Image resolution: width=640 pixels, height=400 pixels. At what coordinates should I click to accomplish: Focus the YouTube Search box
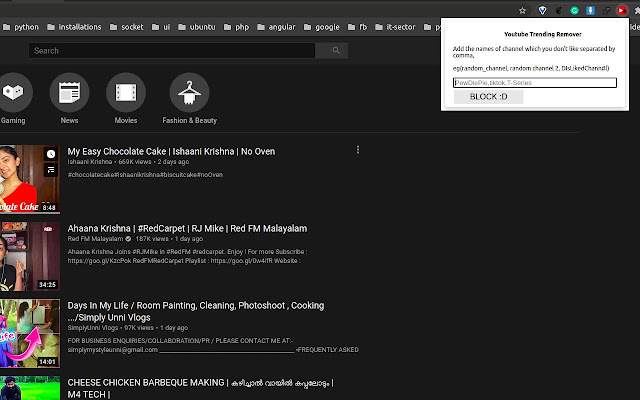tap(171, 51)
